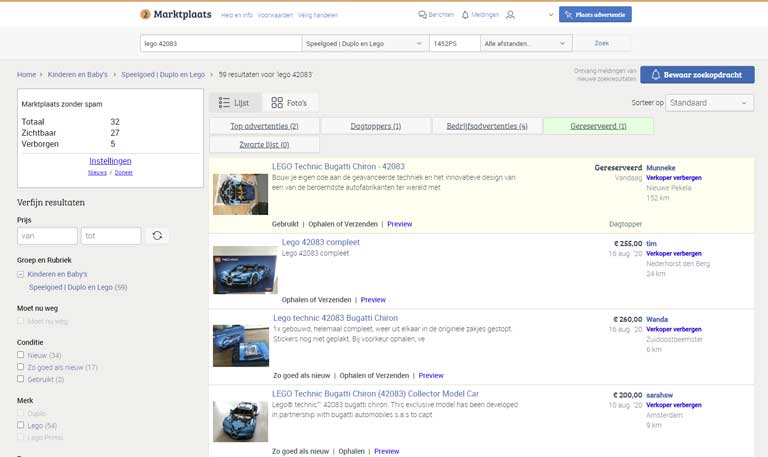Open the Instellingen link in spam panel
This screenshot has width=768, height=457.
110,161
